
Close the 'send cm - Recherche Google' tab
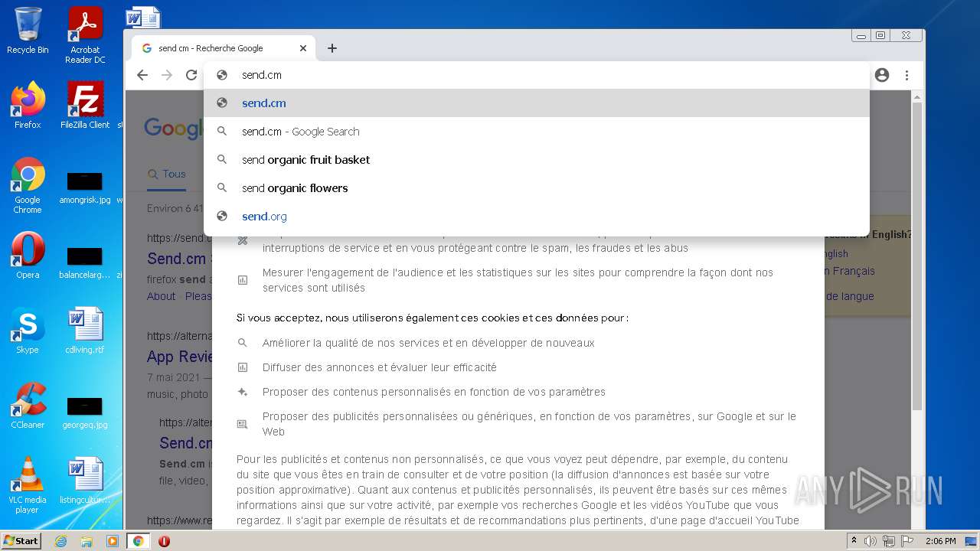[303, 48]
